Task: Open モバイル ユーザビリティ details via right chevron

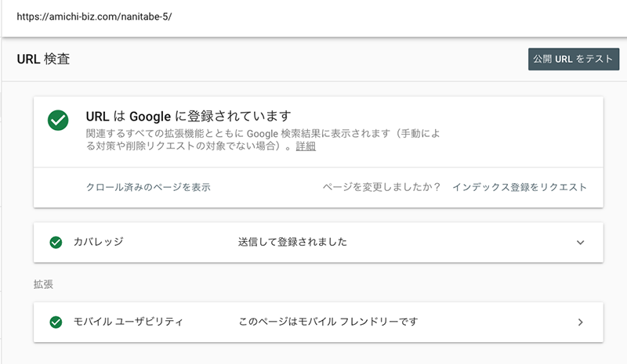Action: (x=580, y=322)
